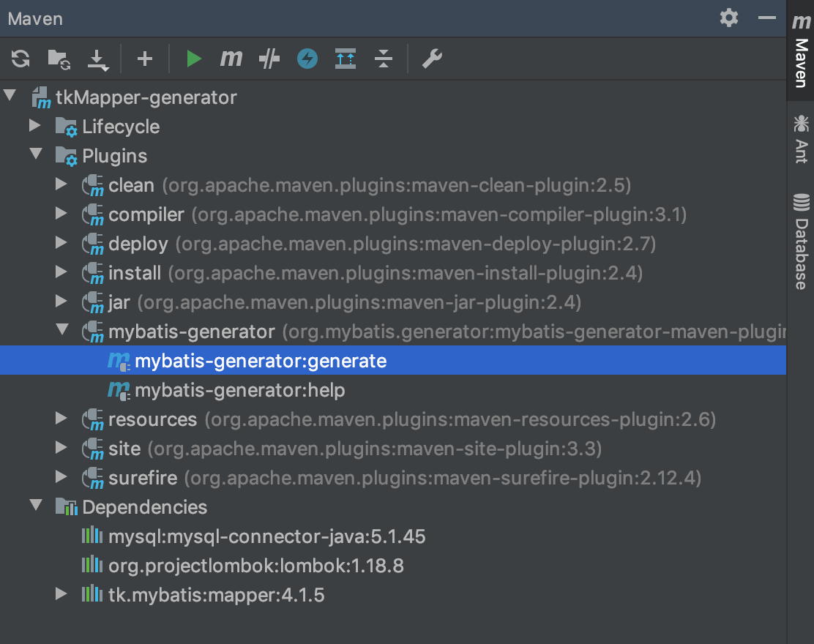The height and width of the screenshot is (644, 814).
Task: Select the surefire plugin row
Action: (x=393, y=478)
